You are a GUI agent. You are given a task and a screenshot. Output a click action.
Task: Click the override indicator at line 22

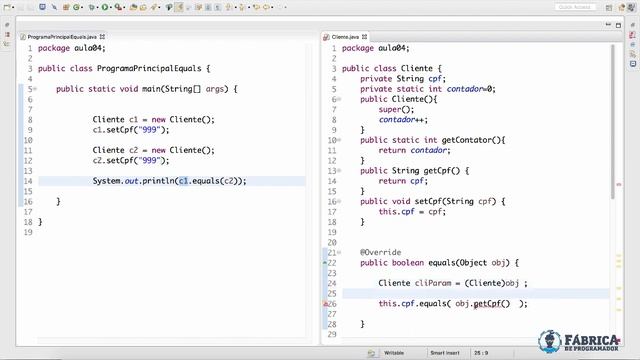click(x=325, y=262)
